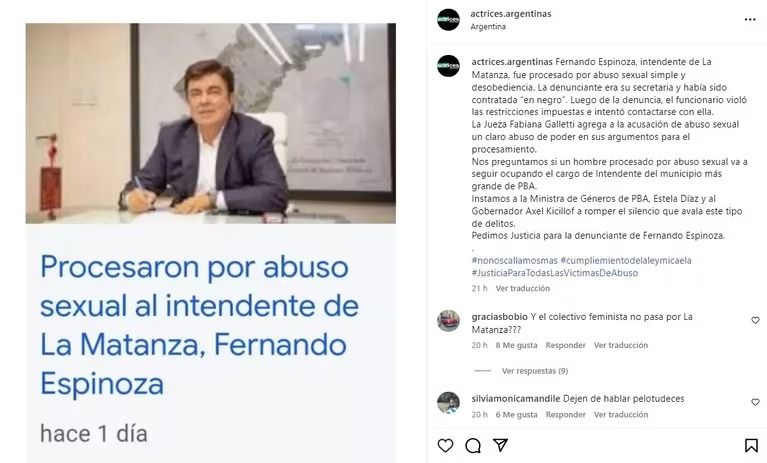The width and height of the screenshot is (767, 463).
Task: Click the post image of the news headline
Action: point(211,243)
